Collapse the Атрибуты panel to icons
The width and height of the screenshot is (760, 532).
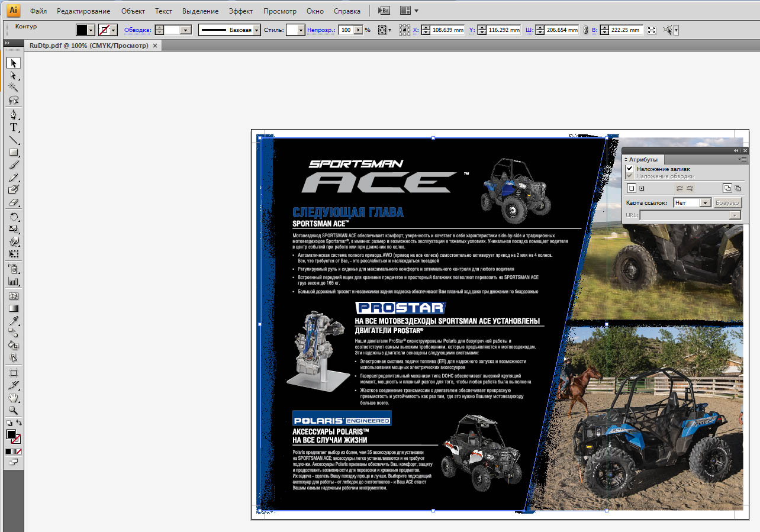736,151
